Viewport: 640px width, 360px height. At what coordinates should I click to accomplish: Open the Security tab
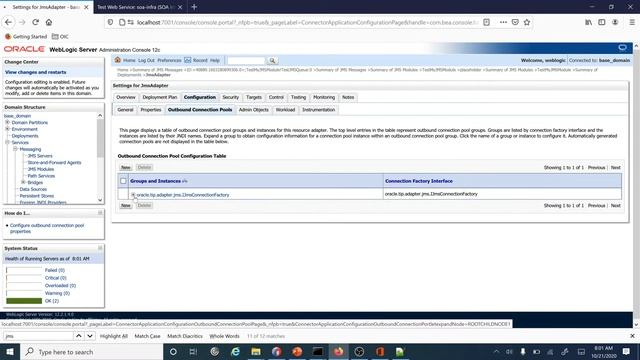coord(231,97)
